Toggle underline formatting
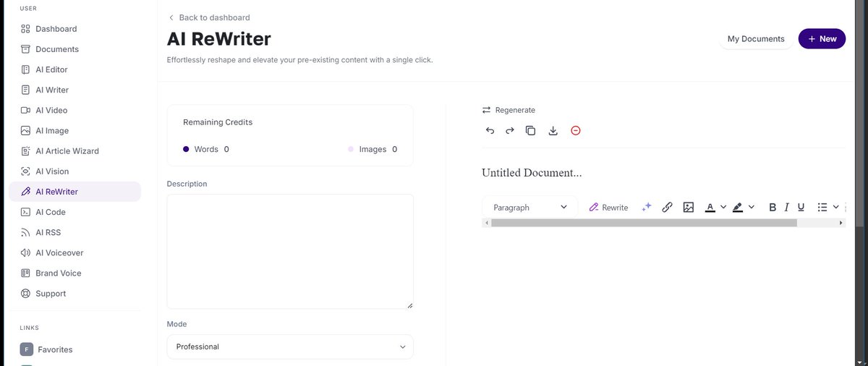The image size is (868, 366). 801,207
